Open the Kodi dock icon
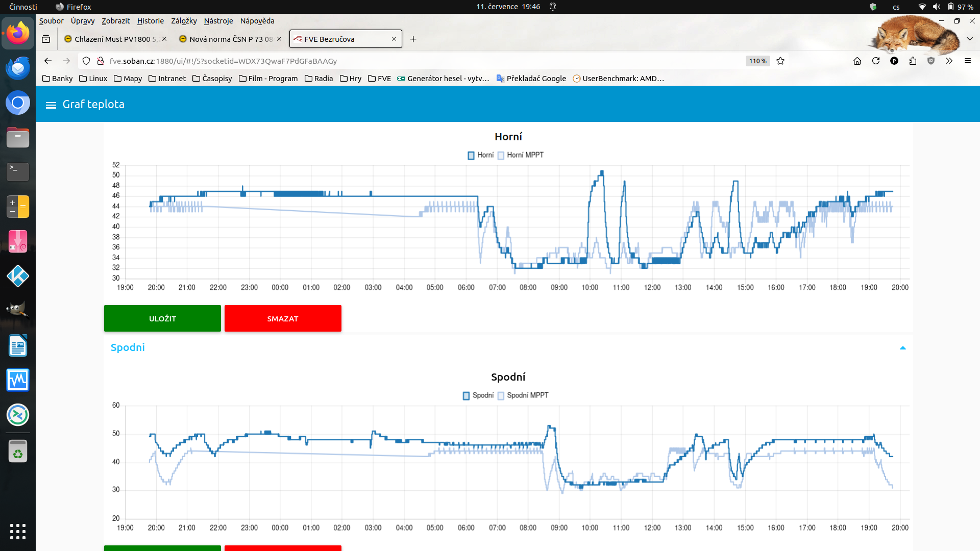The width and height of the screenshot is (980, 551). pos(18,276)
